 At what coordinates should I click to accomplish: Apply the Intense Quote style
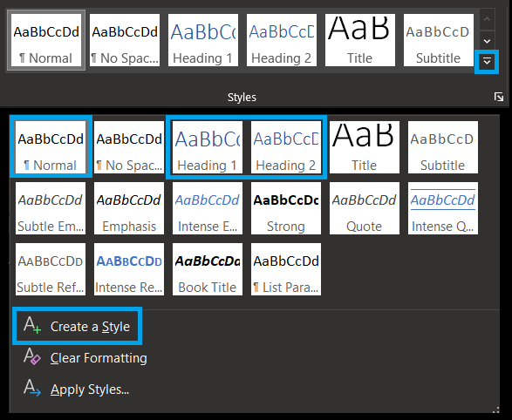pos(443,208)
